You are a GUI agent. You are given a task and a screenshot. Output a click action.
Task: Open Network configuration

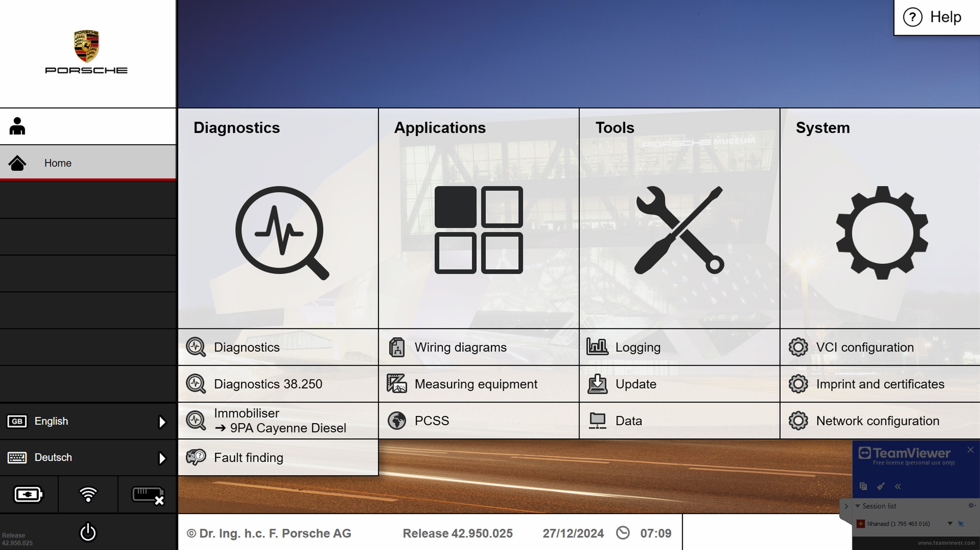click(880, 421)
